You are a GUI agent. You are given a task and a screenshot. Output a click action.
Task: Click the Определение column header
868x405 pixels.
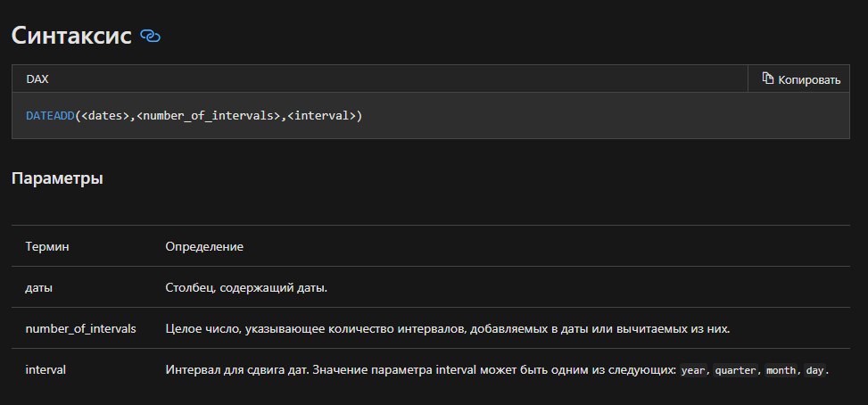(x=204, y=247)
